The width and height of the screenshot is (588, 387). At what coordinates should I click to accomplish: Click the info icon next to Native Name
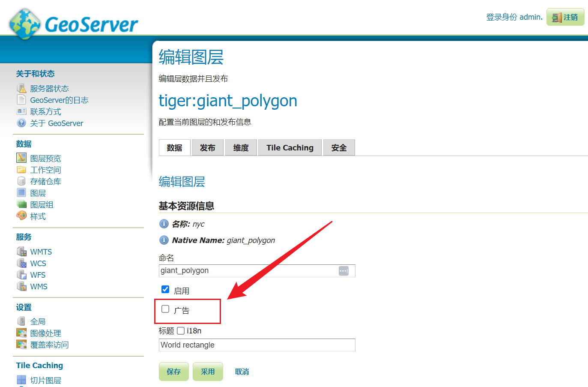(x=164, y=240)
